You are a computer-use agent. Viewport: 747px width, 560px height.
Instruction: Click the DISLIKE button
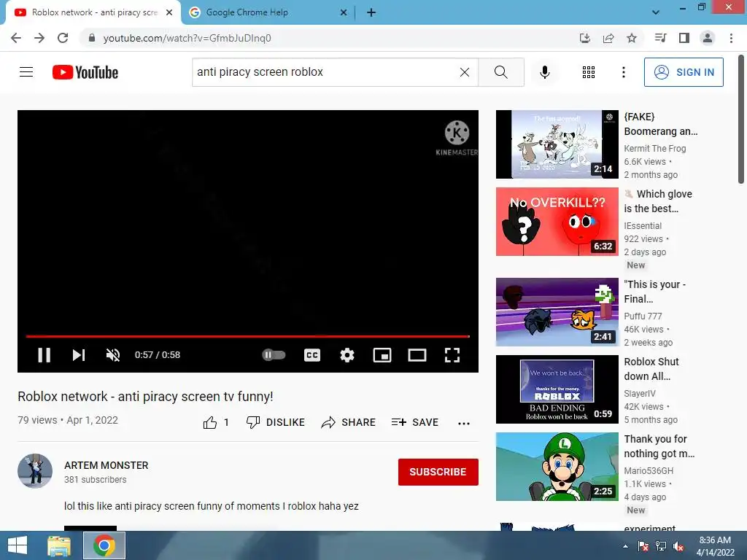tap(275, 422)
